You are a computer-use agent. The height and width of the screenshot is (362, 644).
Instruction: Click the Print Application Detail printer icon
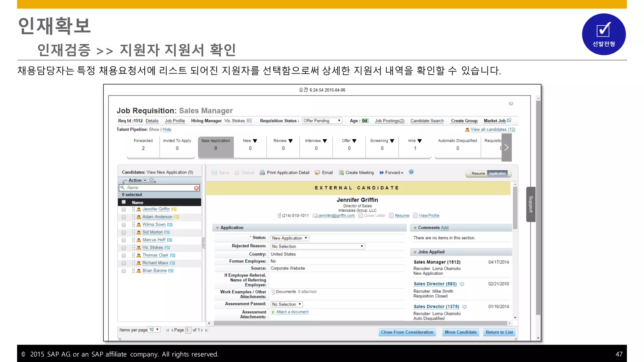click(x=262, y=173)
